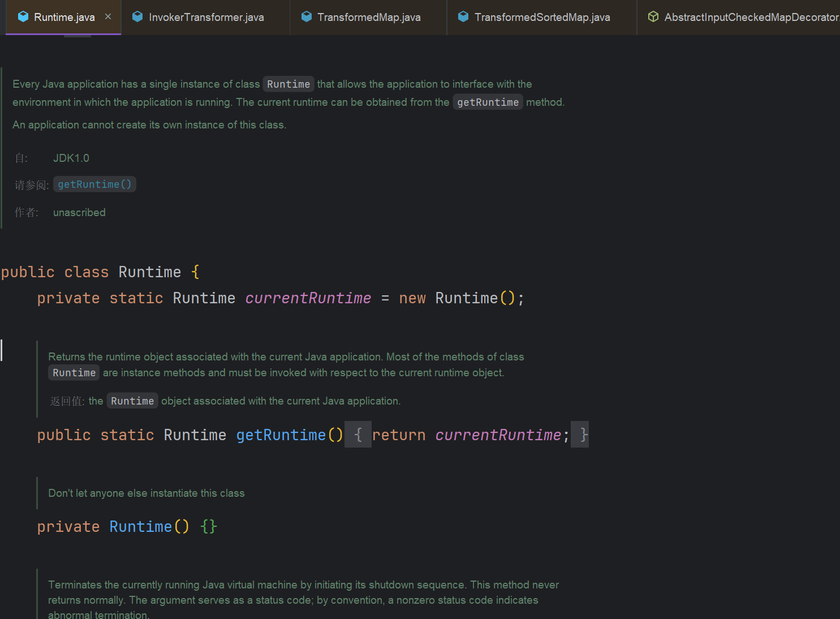Click the private Runtime() constructor name
This screenshot has height=619, width=840.
140,527
